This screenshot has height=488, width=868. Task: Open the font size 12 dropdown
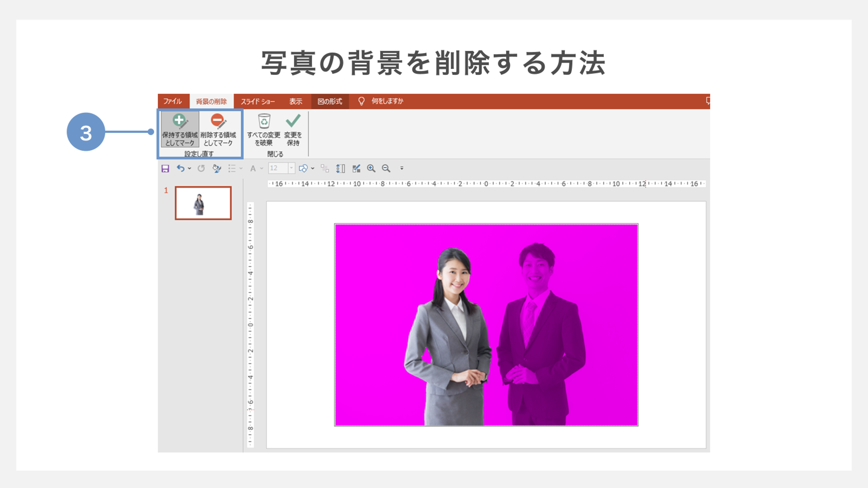tap(291, 168)
